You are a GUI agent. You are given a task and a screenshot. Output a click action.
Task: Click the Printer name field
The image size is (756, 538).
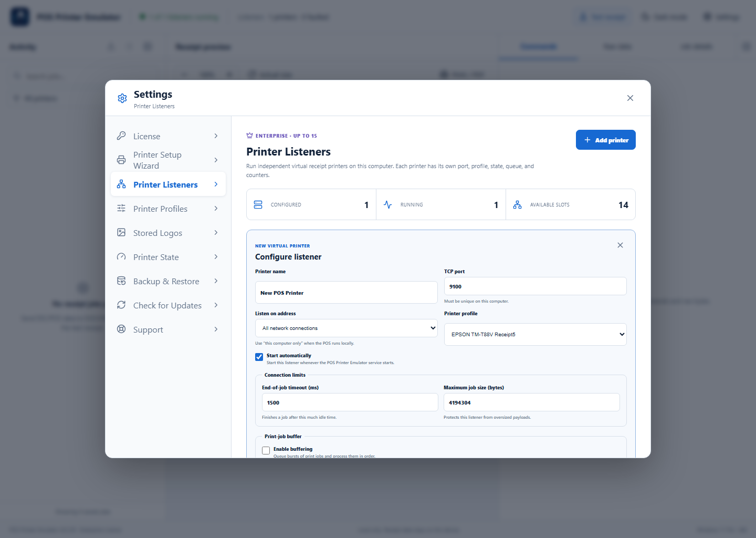[x=346, y=293]
